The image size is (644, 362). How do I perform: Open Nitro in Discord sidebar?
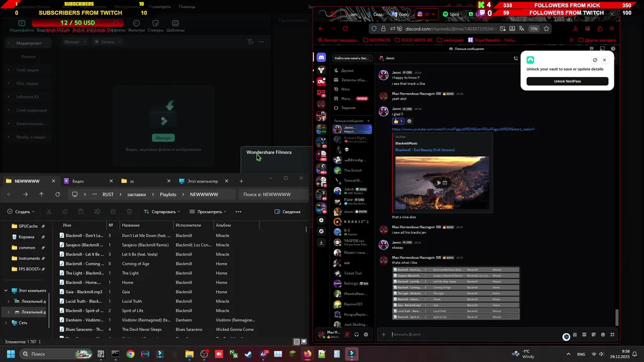[x=352, y=89]
